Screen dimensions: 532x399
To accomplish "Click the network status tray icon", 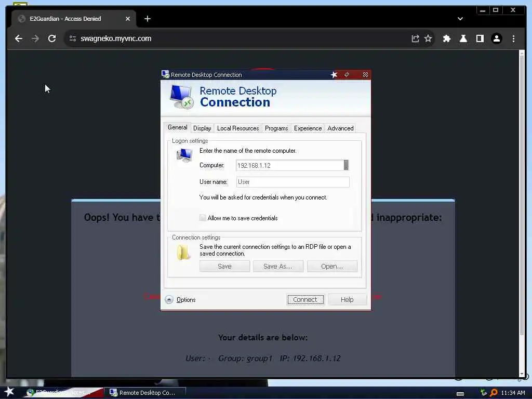I will [x=484, y=393].
